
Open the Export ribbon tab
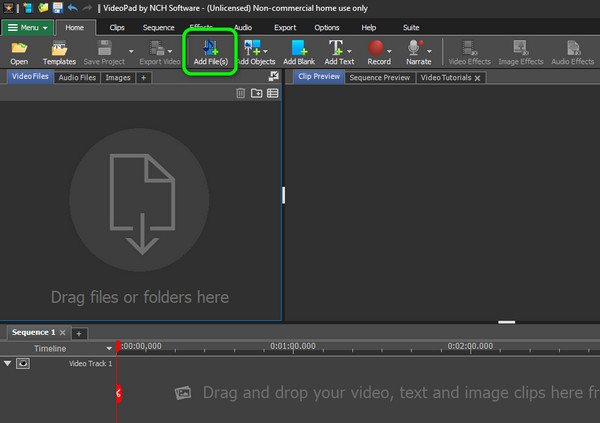pos(285,28)
